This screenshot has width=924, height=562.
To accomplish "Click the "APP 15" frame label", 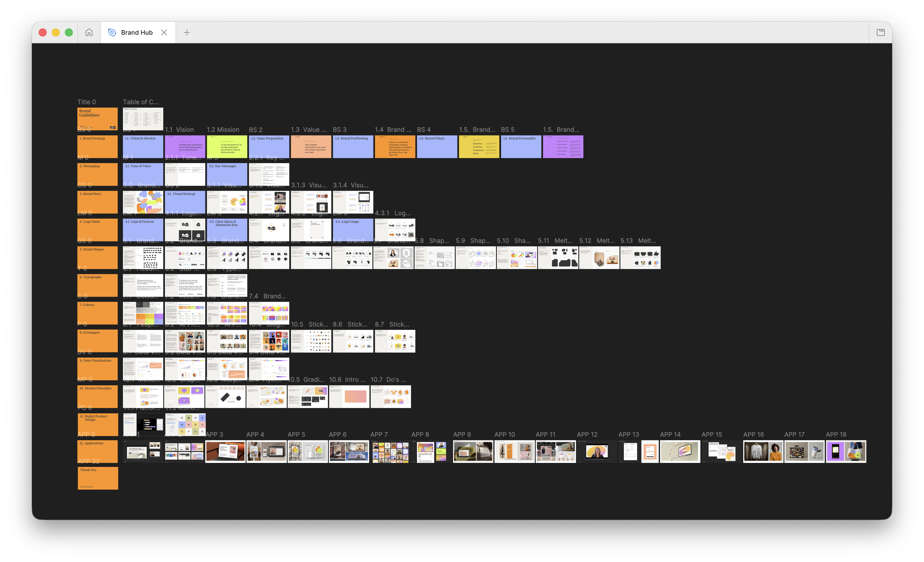I will click(x=712, y=434).
